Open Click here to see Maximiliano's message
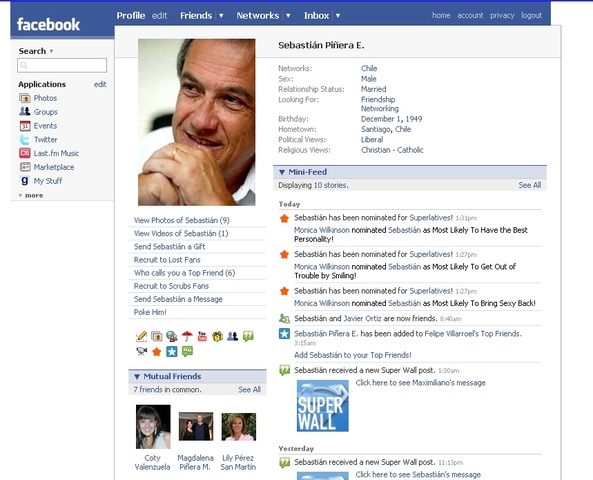Image resolution: width=593 pixels, height=480 pixels. pyautogui.click(x=420, y=382)
